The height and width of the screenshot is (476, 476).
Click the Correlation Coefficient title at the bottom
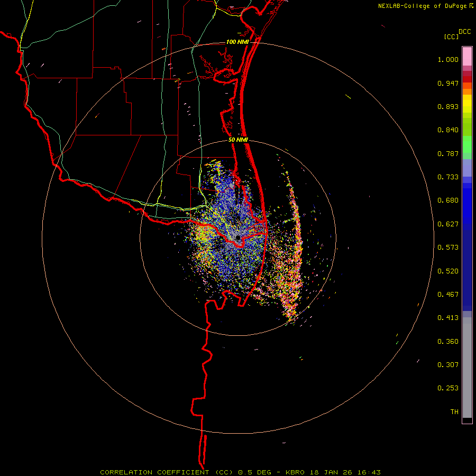pos(240,472)
